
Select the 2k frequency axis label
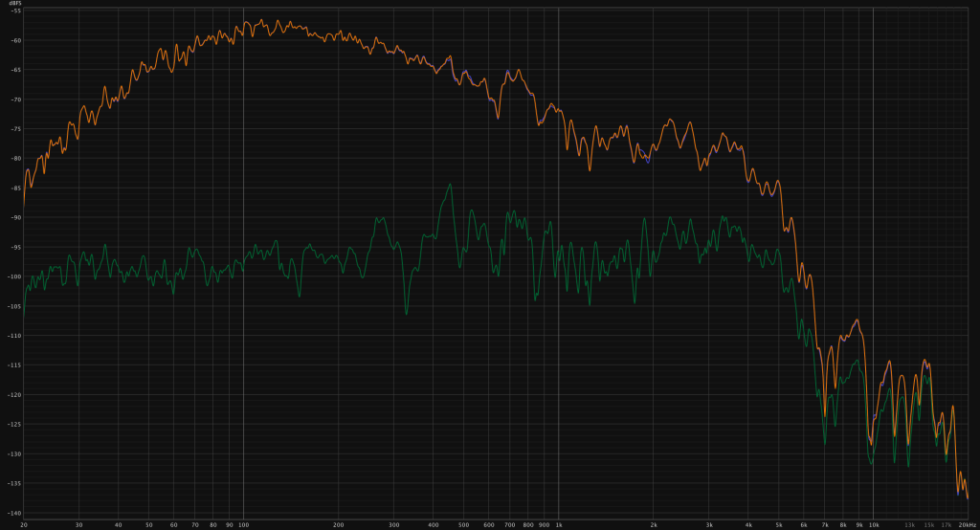pos(654,524)
